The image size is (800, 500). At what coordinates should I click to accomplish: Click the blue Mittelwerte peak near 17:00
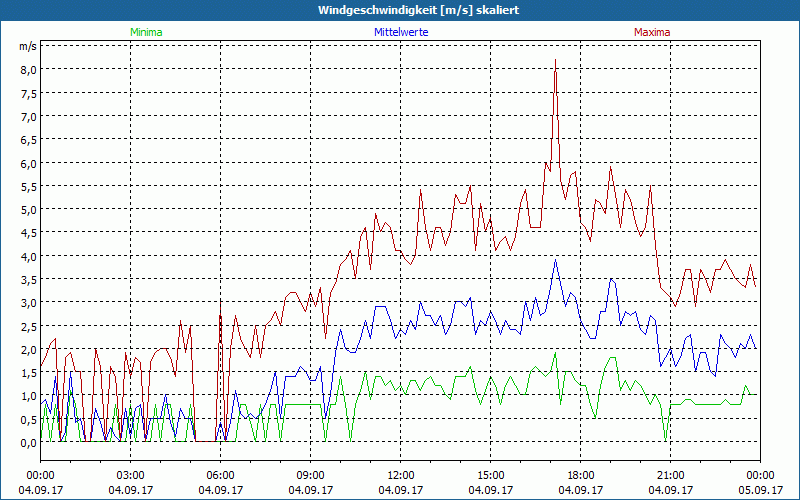tap(556, 261)
